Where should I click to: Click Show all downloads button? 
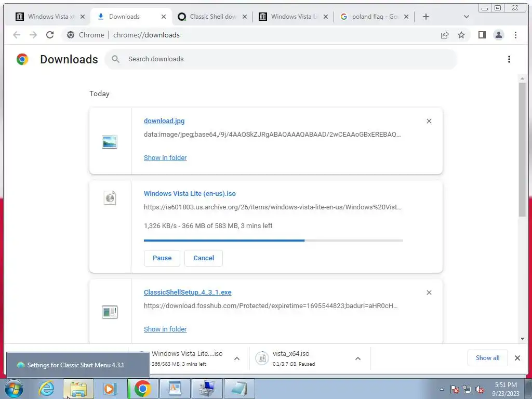(487, 358)
